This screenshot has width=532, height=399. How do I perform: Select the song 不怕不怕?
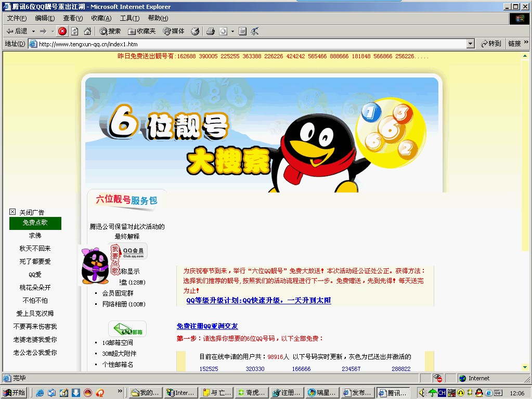coord(35,300)
